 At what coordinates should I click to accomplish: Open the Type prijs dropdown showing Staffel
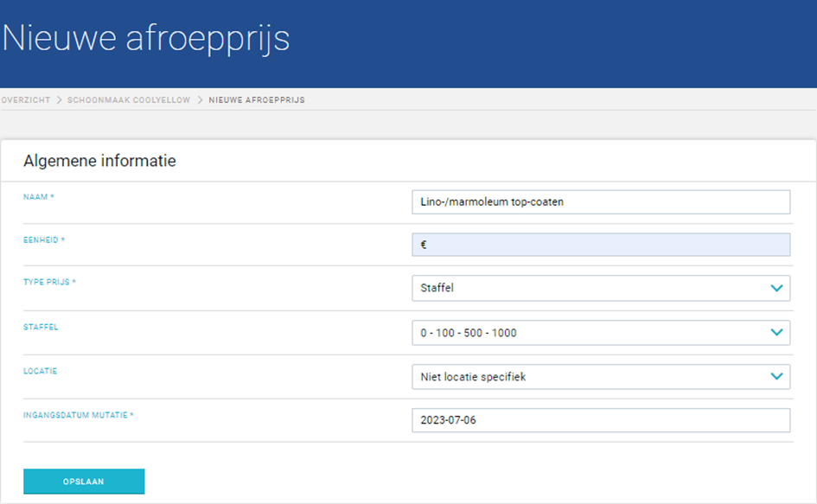click(601, 288)
